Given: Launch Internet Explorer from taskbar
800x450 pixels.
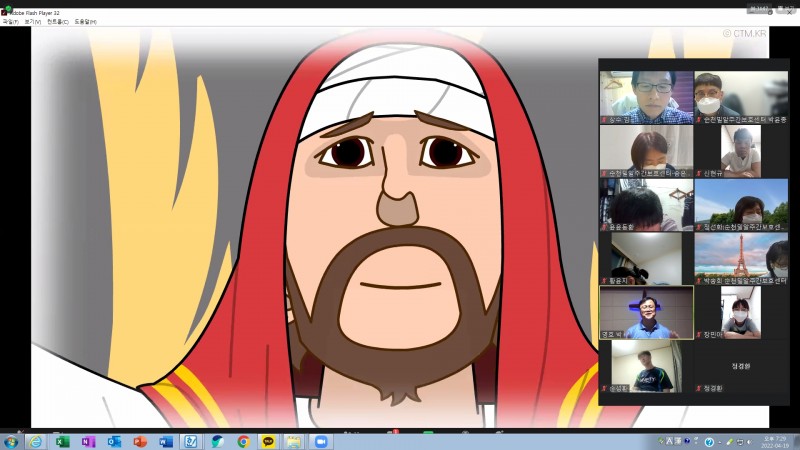Looking at the screenshot, I should point(35,441).
